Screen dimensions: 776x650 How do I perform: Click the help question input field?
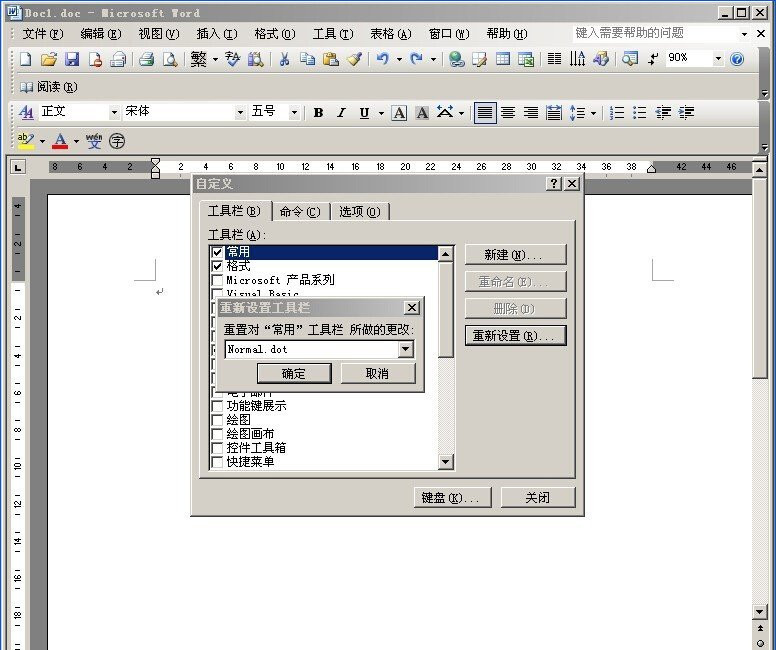pyautogui.click(x=655, y=33)
